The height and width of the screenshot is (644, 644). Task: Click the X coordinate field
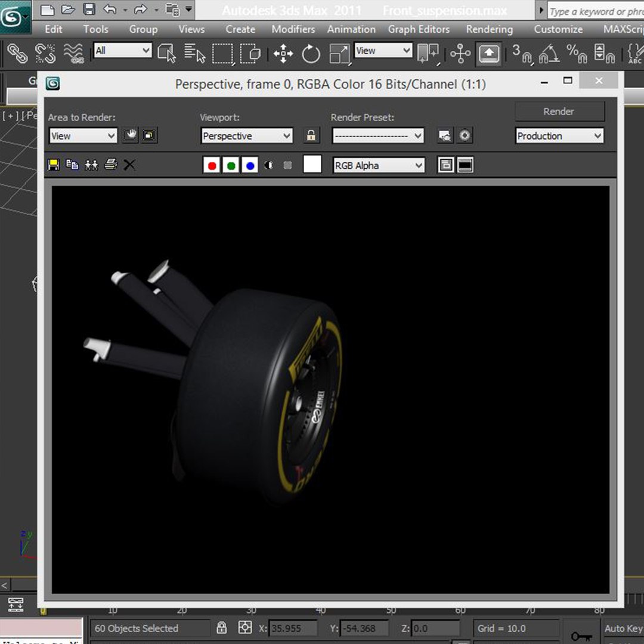292,628
